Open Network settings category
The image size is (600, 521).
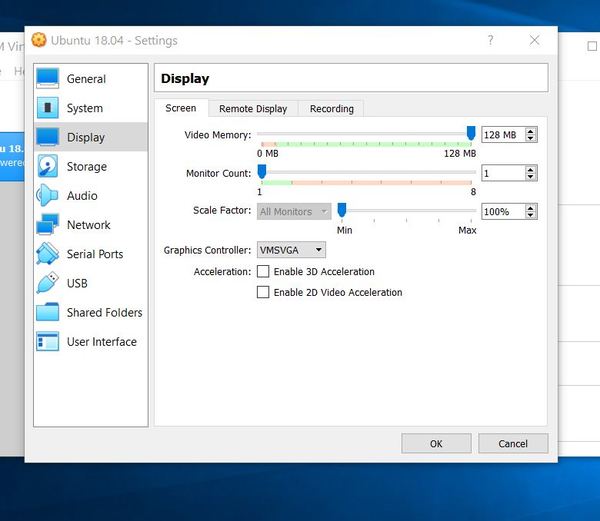click(x=90, y=225)
